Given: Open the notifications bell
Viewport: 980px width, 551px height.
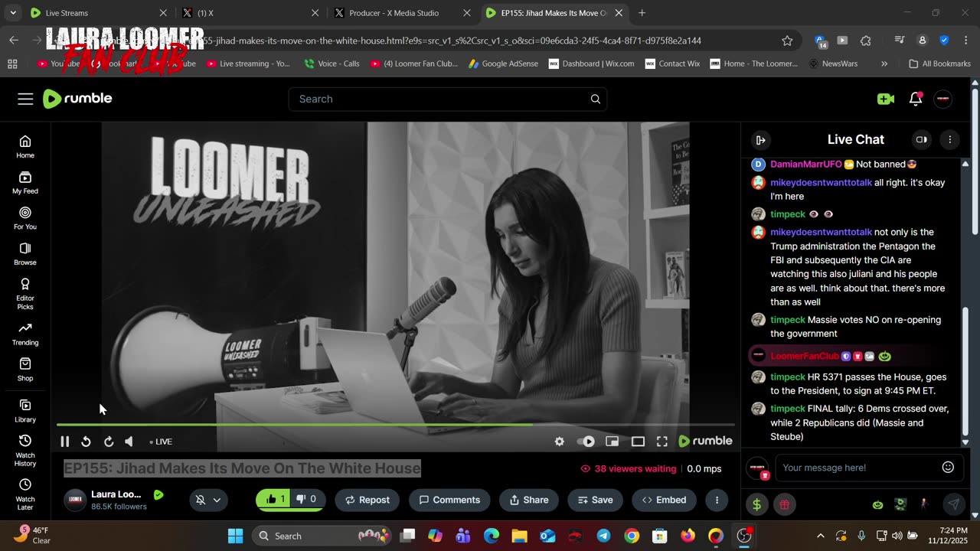Looking at the screenshot, I should (x=916, y=99).
